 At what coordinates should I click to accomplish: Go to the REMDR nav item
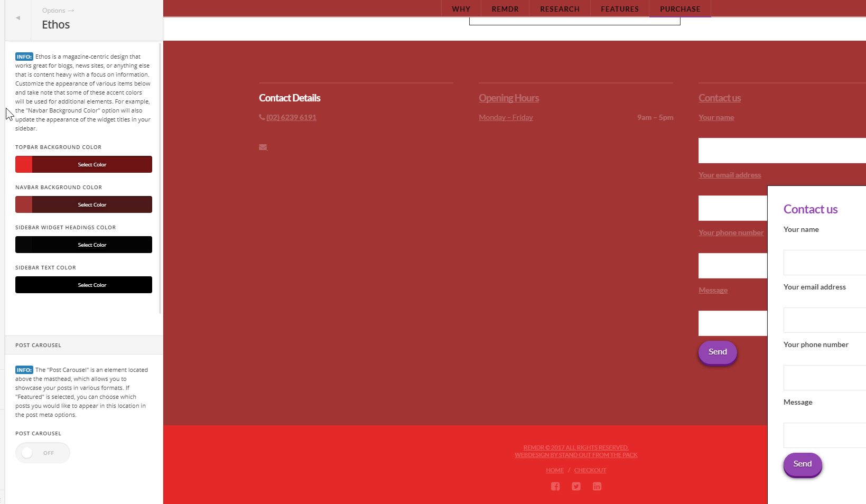pyautogui.click(x=505, y=9)
